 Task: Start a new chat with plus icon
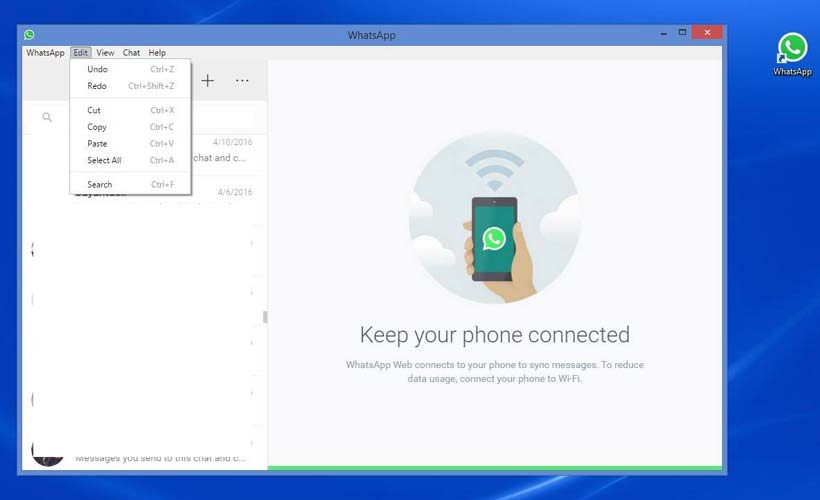pyautogui.click(x=208, y=81)
